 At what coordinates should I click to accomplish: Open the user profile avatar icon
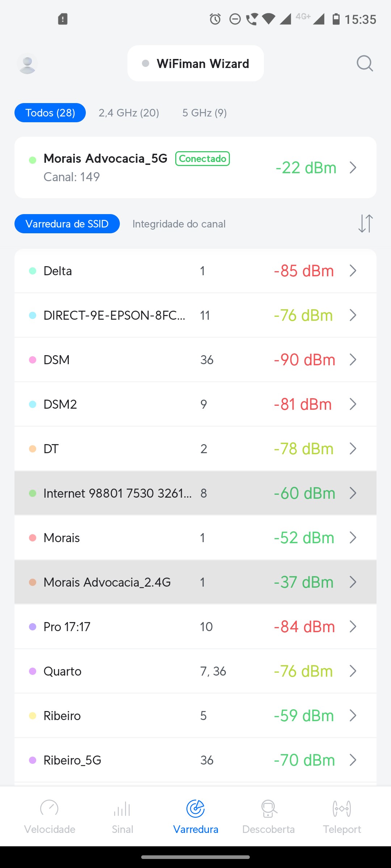(x=27, y=64)
